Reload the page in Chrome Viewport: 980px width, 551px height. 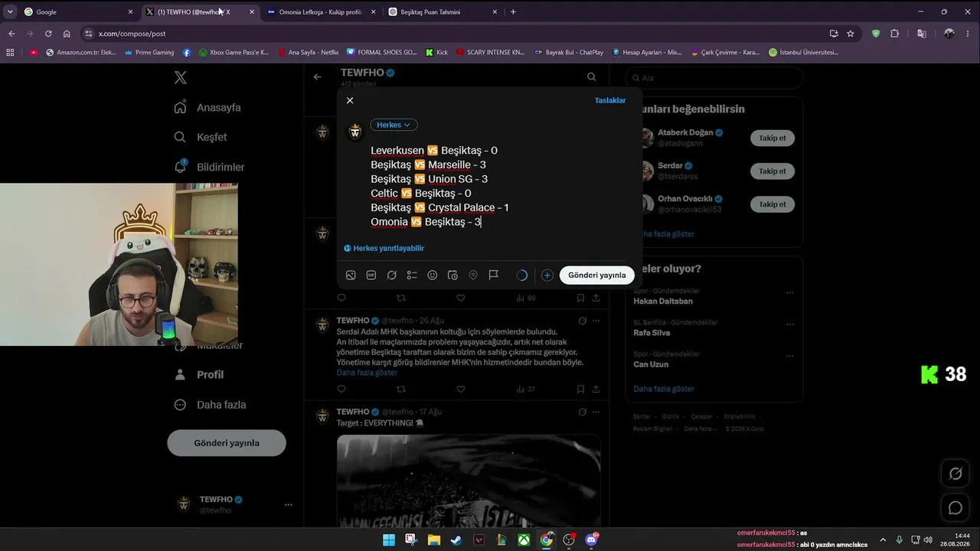click(x=48, y=34)
